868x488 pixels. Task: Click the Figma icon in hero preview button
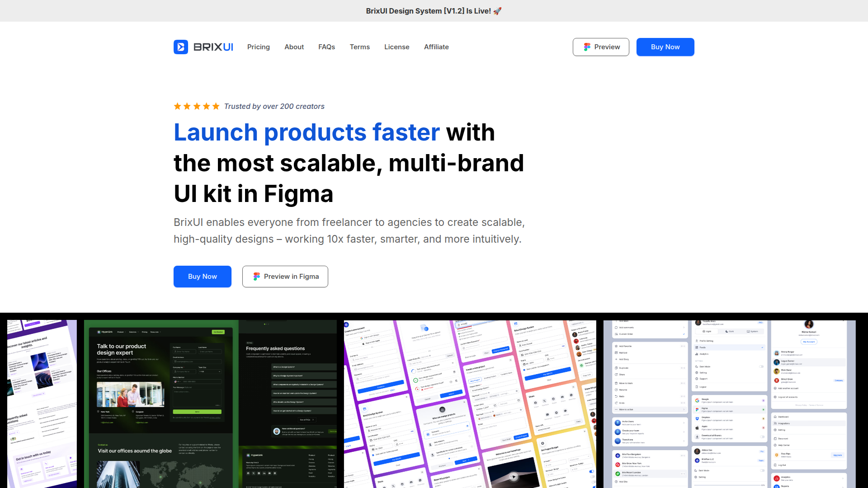click(256, 277)
